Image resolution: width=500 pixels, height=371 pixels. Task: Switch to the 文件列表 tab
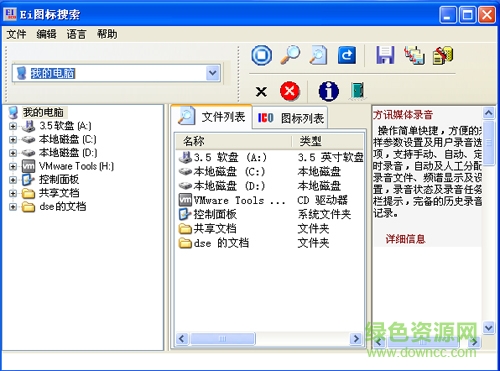pos(211,116)
